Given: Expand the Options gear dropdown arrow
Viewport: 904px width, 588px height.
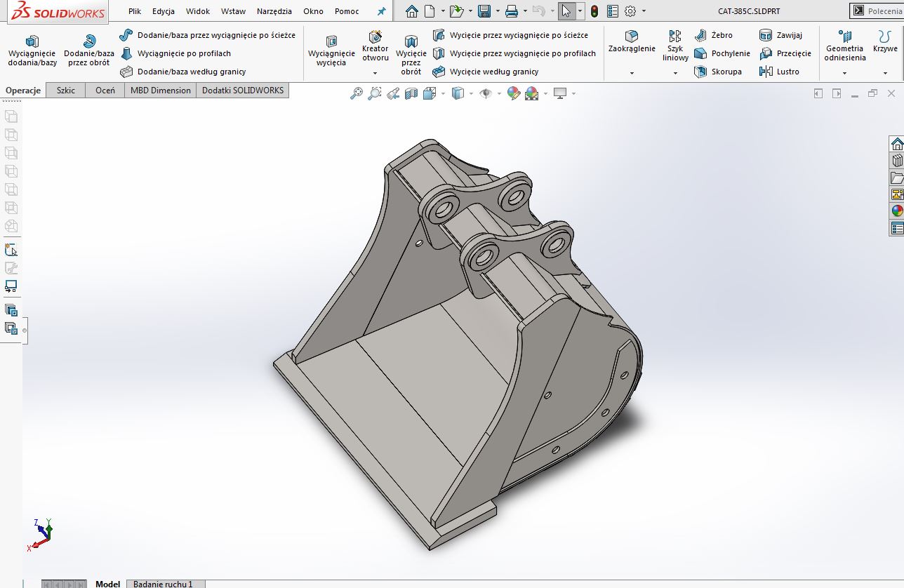Looking at the screenshot, I should pos(644,11).
